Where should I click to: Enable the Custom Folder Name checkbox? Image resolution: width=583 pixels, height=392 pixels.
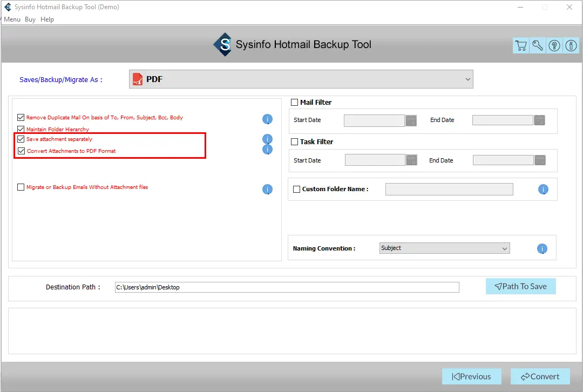tap(296, 190)
